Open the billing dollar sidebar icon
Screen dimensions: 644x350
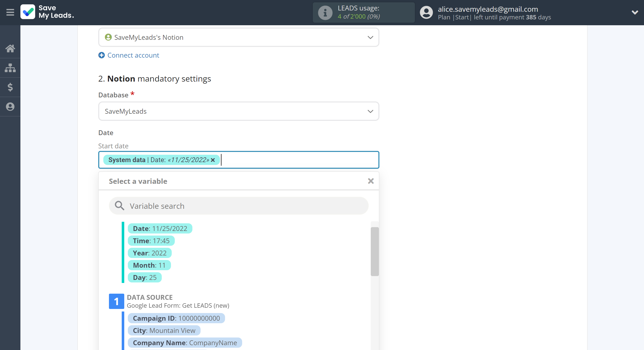tap(10, 87)
